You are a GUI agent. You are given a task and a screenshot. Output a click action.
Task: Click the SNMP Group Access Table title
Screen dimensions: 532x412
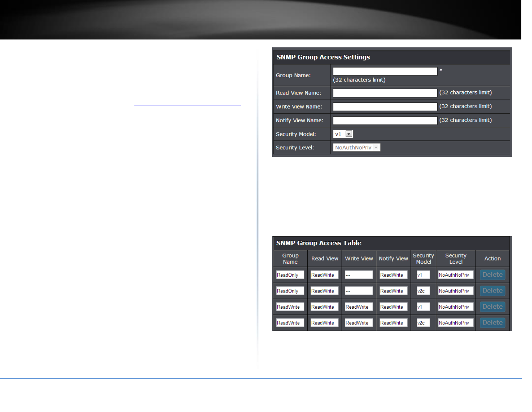point(319,243)
